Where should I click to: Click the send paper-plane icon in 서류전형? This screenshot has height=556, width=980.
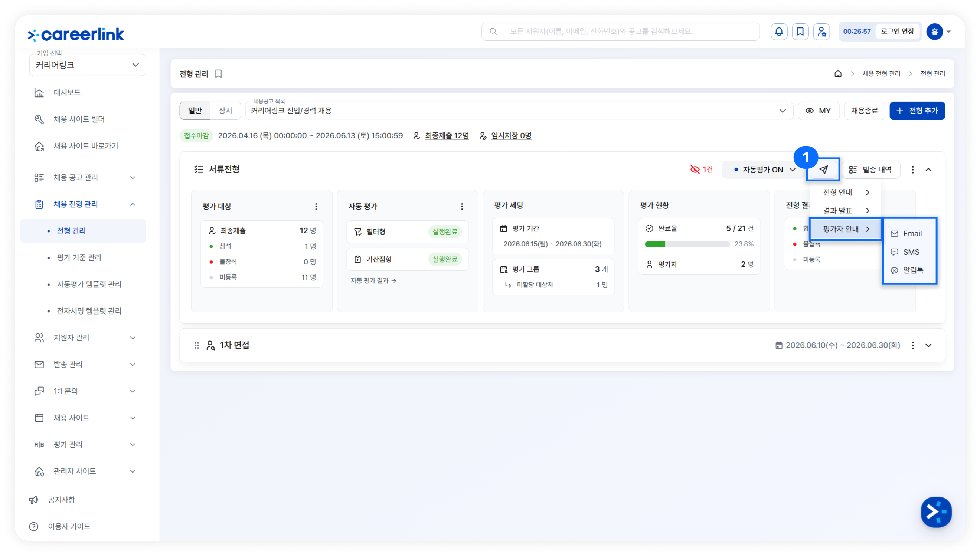tap(823, 170)
